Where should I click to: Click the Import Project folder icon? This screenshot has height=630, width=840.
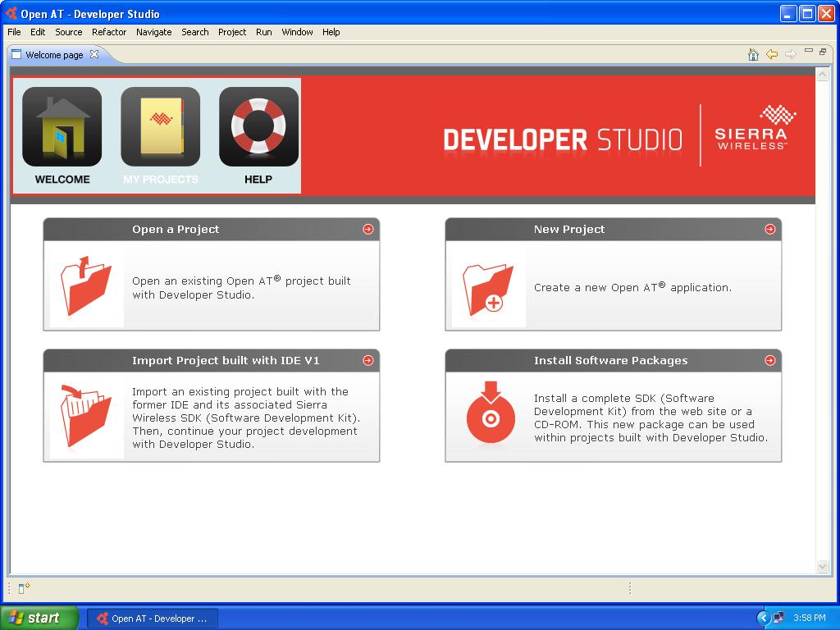coord(86,415)
